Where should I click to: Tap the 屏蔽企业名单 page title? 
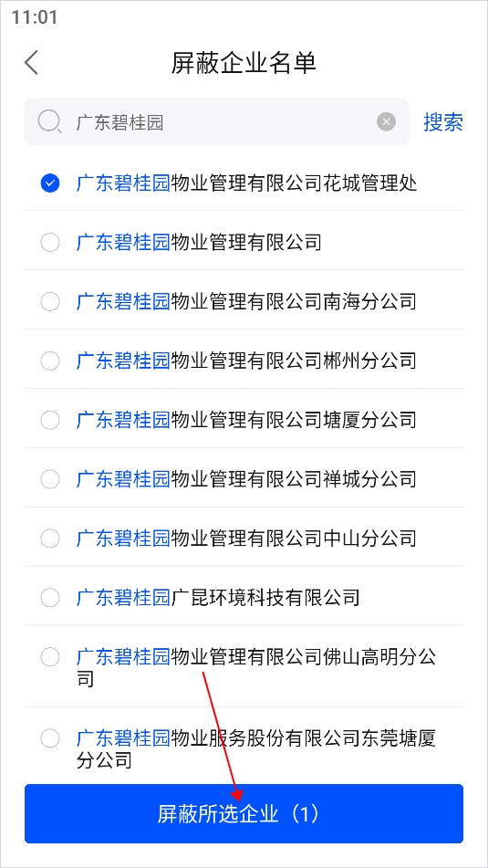coord(244,63)
